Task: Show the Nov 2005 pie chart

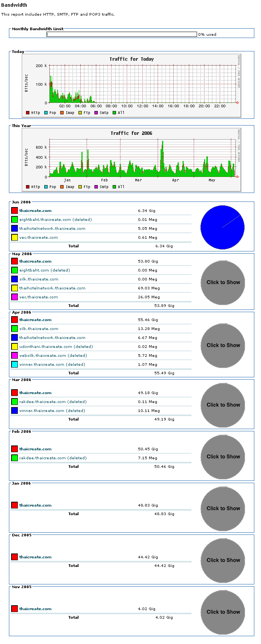Action: click(x=223, y=612)
